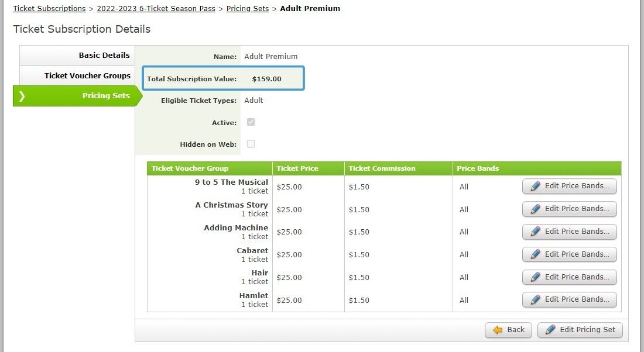
Task: Edit Price Bands for Hamlet
Action: [x=569, y=300]
